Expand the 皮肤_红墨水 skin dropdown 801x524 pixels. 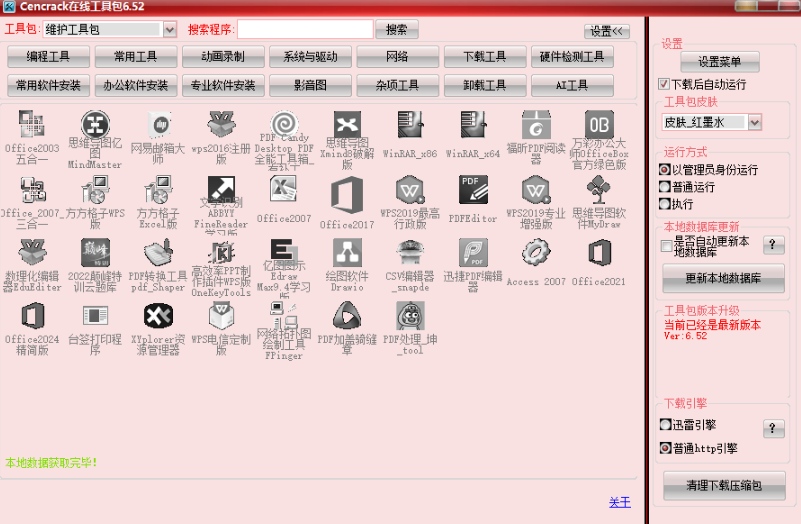pyautogui.click(x=755, y=122)
